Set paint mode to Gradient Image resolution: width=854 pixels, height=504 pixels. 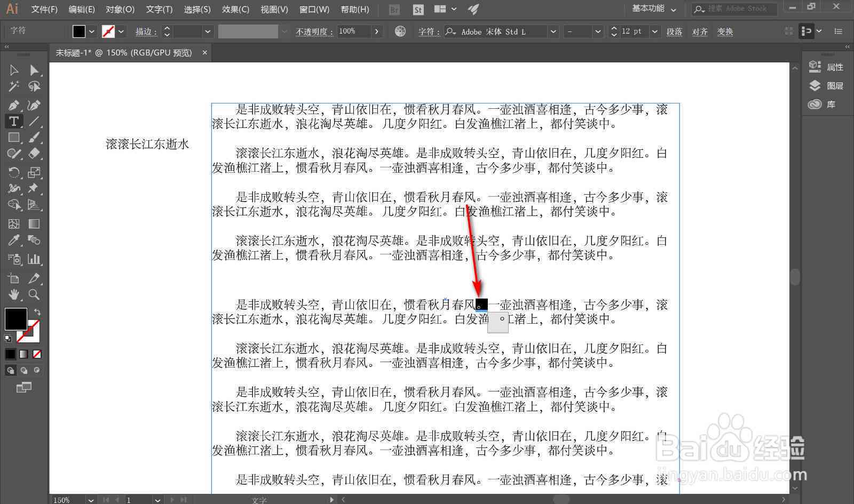(24, 354)
